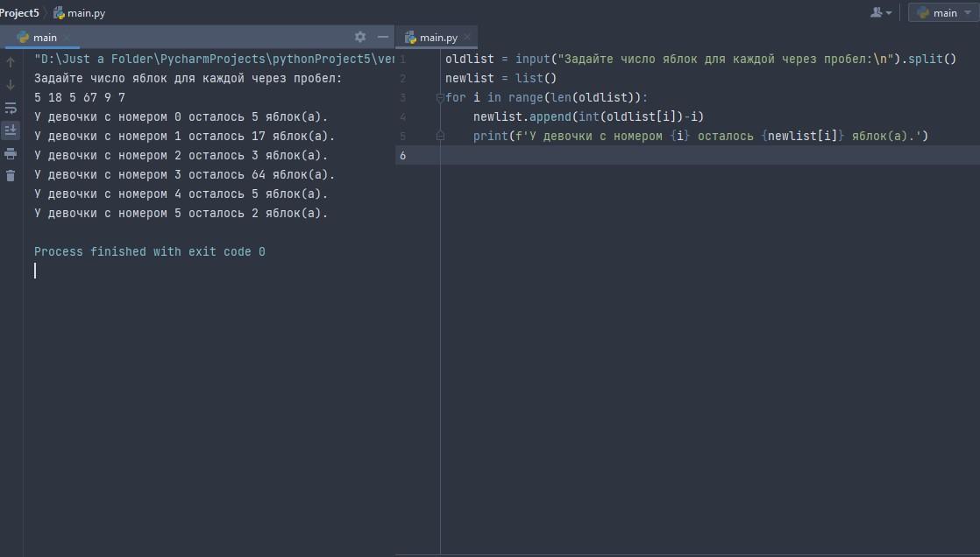The image size is (980, 557).
Task: Click line number 6 in the gutter
Action: point(402,155)
